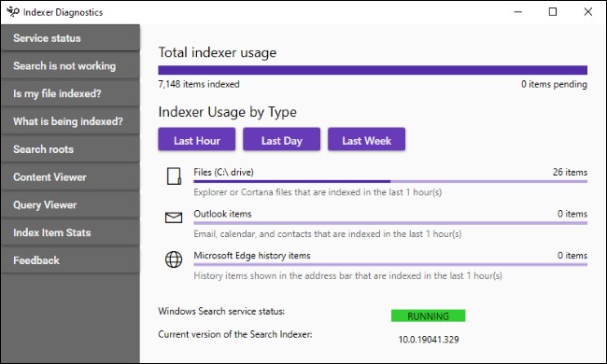Maximize the Indexer Diagnostics window
The width and height of the screenshot is (607, 364).
tap(553, 12)
